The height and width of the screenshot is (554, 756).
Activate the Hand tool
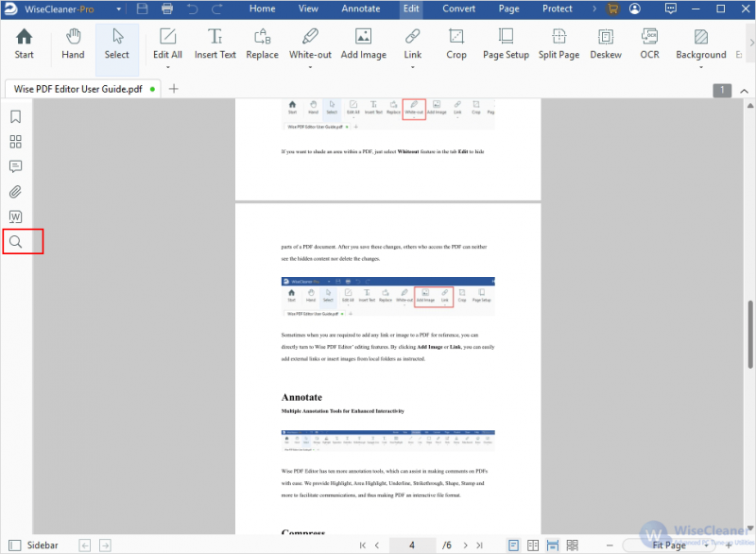(x=73, y=43)
